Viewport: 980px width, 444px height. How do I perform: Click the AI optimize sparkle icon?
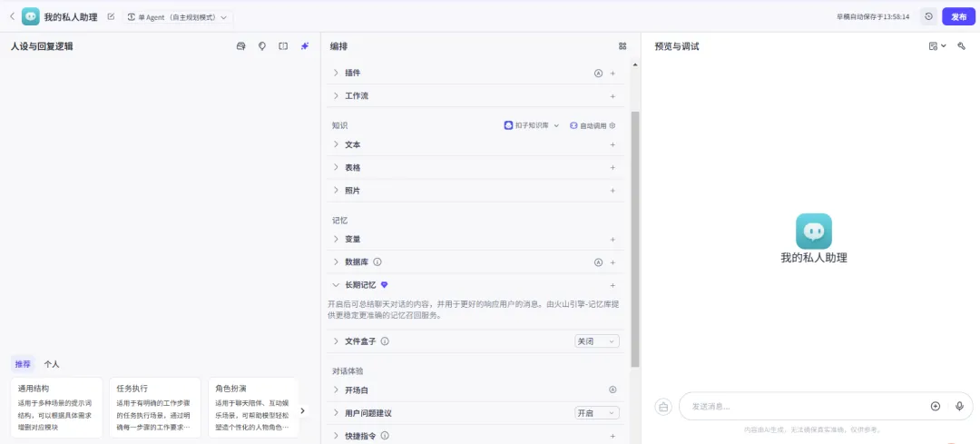coord(304,46)
